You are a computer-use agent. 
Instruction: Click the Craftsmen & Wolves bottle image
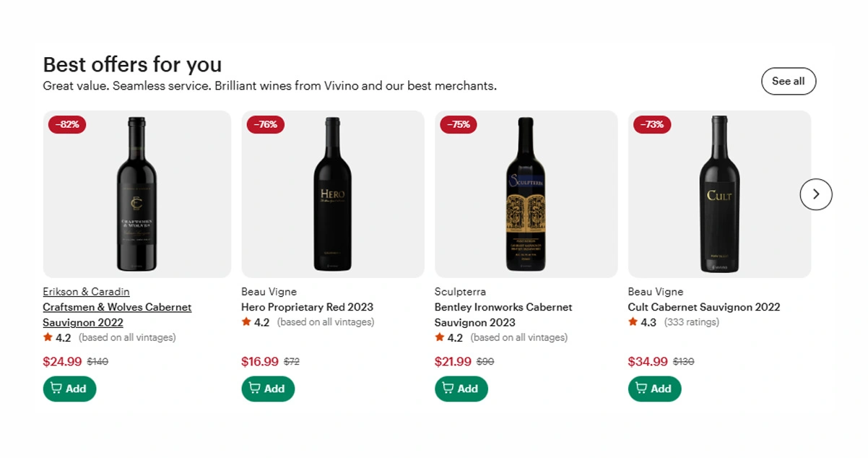click(136, 194)
